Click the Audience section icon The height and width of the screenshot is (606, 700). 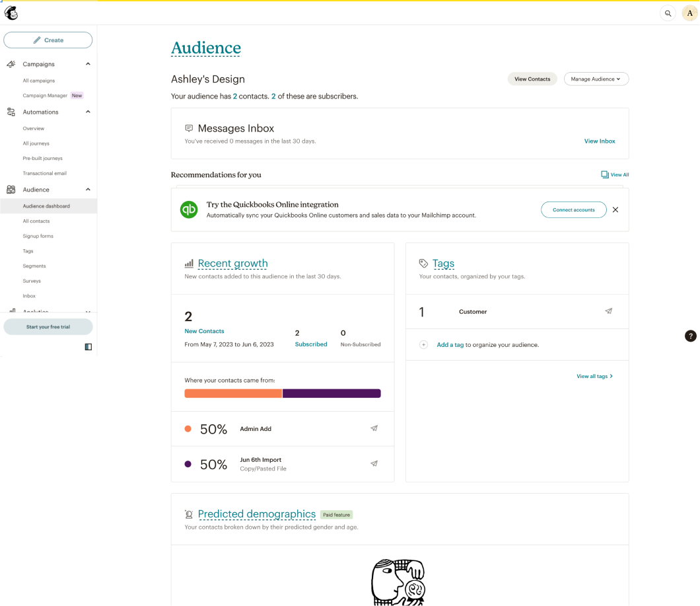[11, 189]
